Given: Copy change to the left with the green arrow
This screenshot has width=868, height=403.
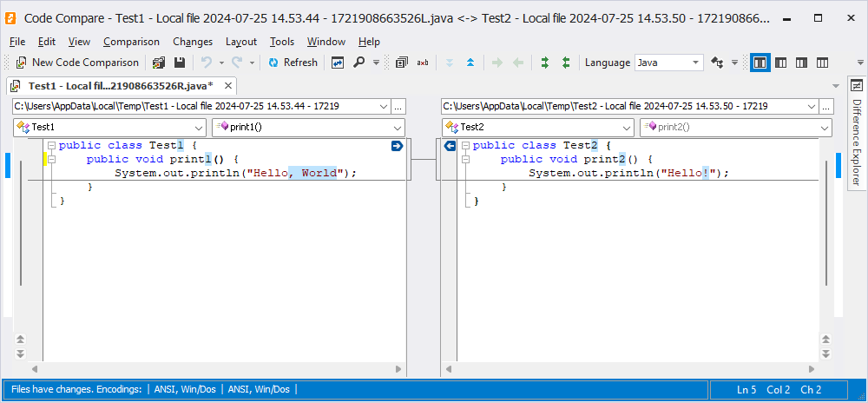Looking at the screenshot, I should point(518,63).
